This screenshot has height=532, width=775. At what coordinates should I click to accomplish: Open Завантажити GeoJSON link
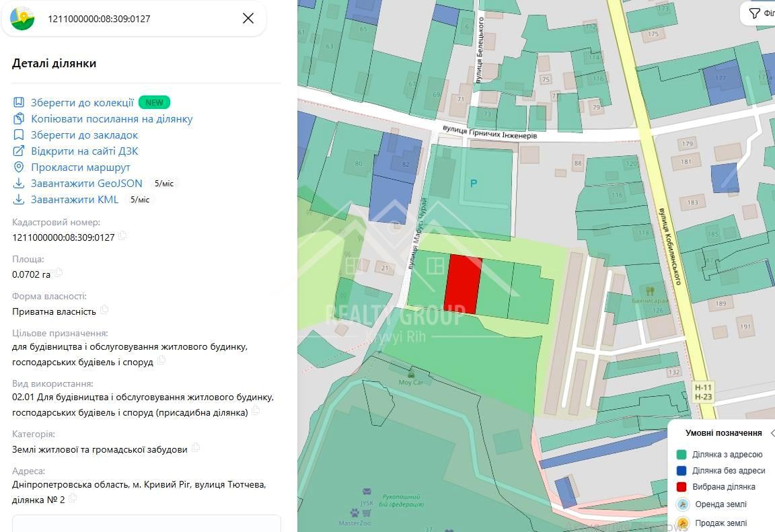[x=87, y=183]
